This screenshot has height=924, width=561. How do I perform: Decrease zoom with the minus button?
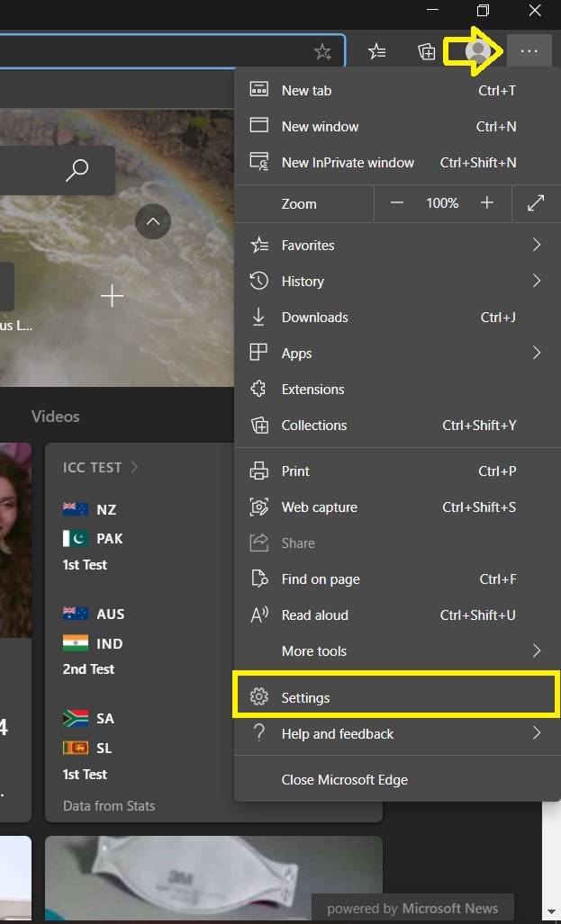396,203
